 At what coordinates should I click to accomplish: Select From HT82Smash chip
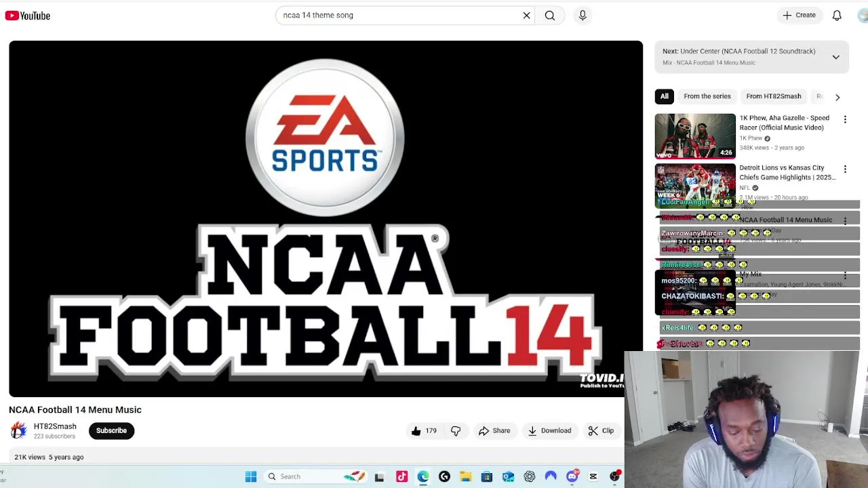tap(774, 96)
